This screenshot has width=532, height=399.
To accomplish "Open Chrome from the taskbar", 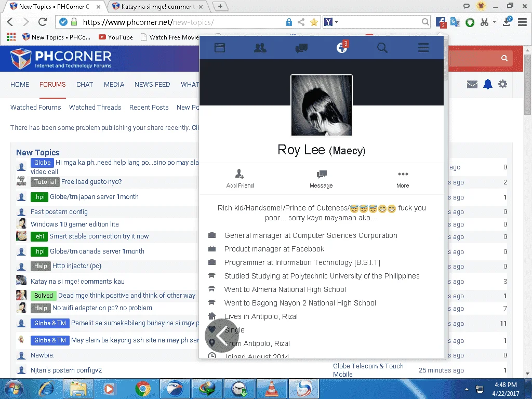I will [143, 389].
